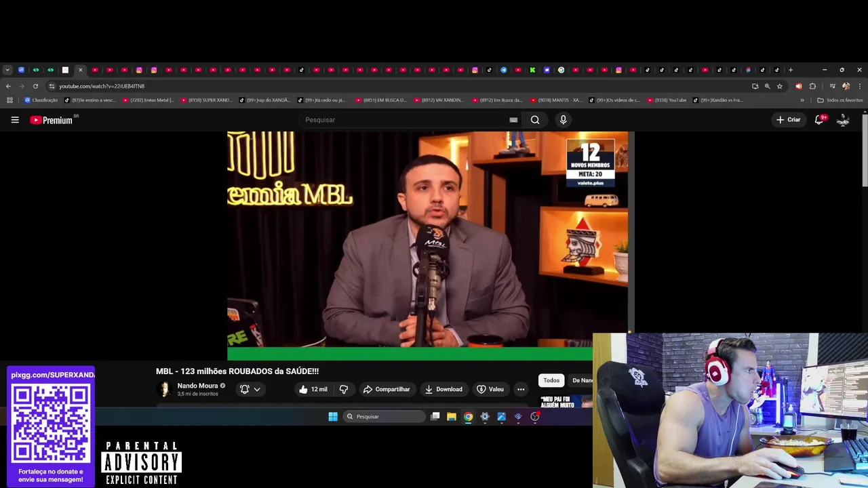The height and width of the screenshot is (488, 868).
Task: Open Chrome three-dot menu
Action: click(860, 86)
